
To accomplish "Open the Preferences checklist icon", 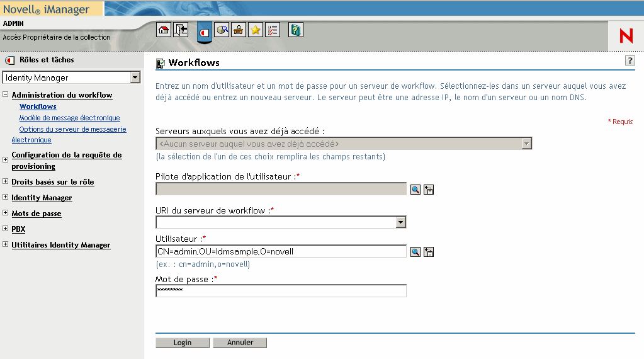I will point(273,30).
